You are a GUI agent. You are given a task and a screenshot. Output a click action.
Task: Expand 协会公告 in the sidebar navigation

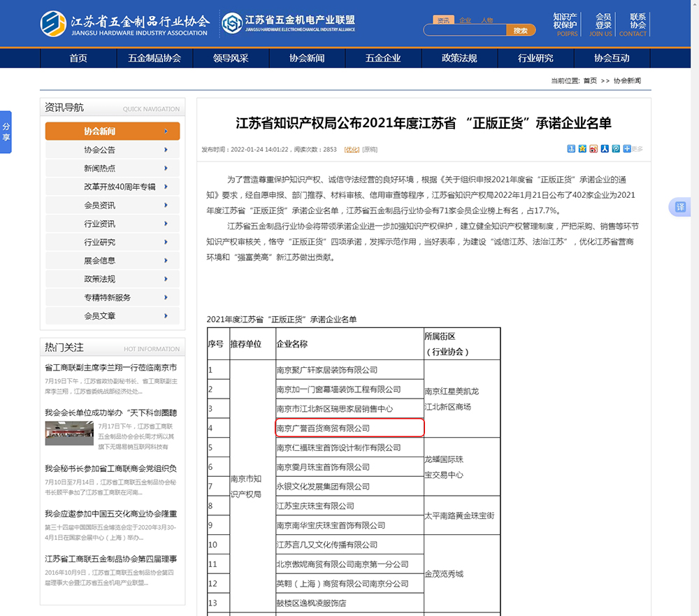[113, 150]
